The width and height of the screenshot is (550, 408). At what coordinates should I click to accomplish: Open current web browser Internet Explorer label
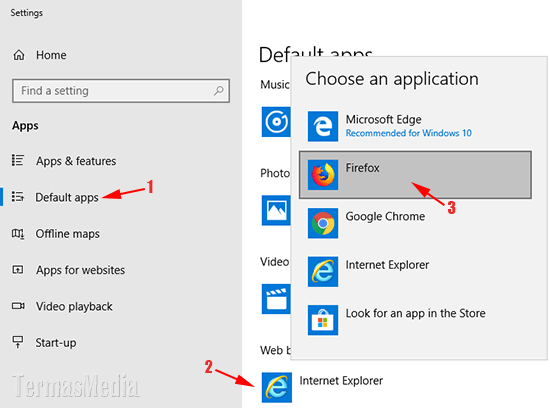[x=341, y=381]
